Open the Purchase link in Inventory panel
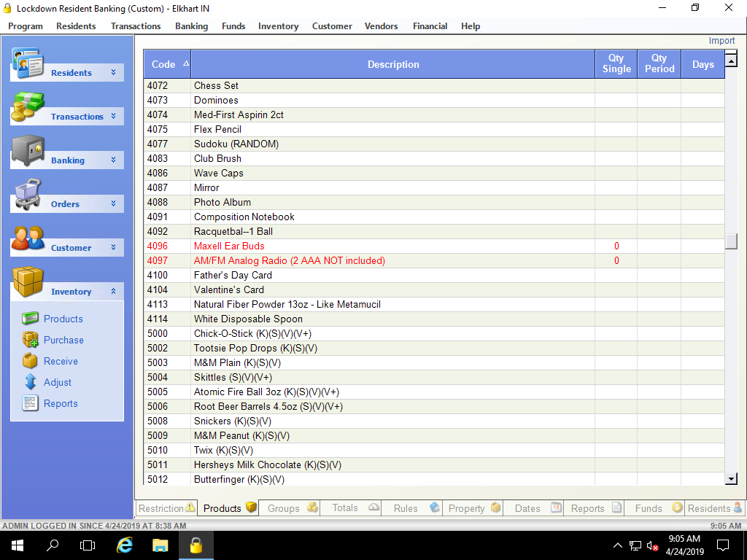This screenshot has width=747, height=560. [x=63, y=340]
